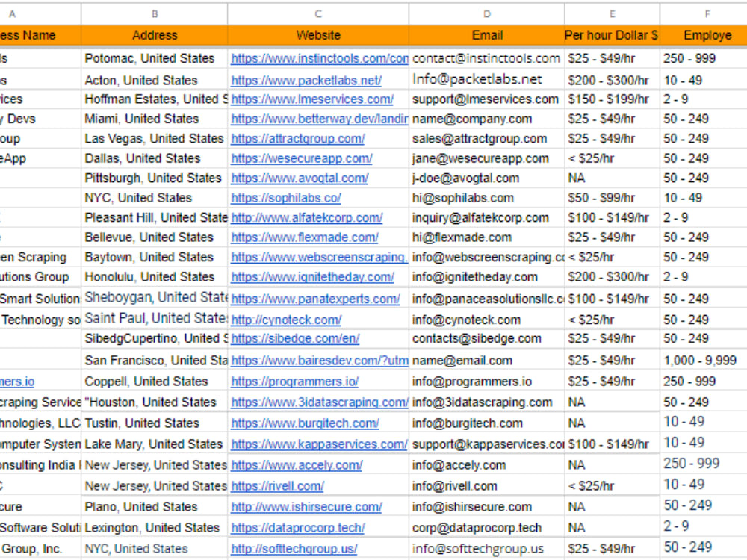Viewport: 747px width, 560px height.
Task: Open the dataprocorp.tech link
Action: (298, 528)
